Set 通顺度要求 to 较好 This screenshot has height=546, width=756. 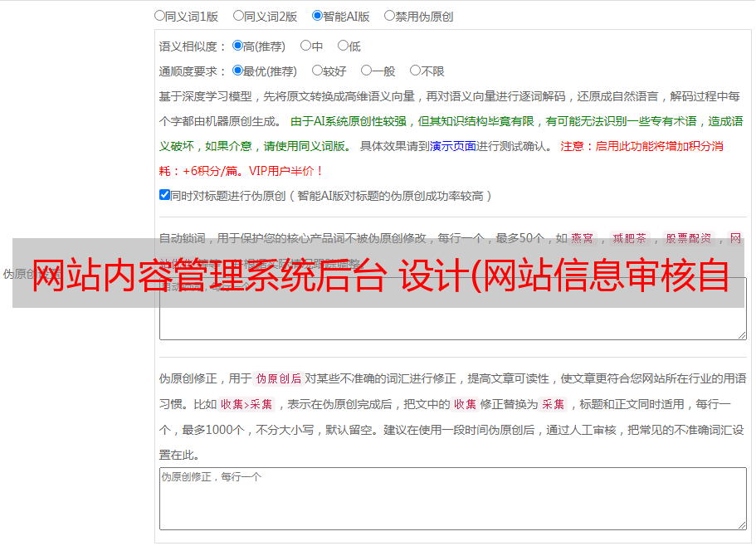(x=317, y=71)
